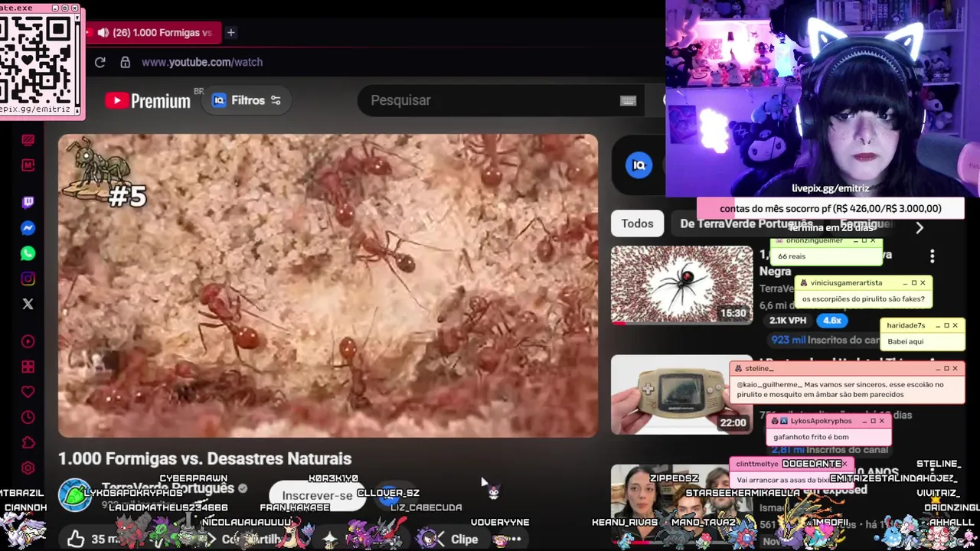Go to YouTube Premium home logo
The height and width of the screenshot is (551, 980).
[x=148, y=100]
